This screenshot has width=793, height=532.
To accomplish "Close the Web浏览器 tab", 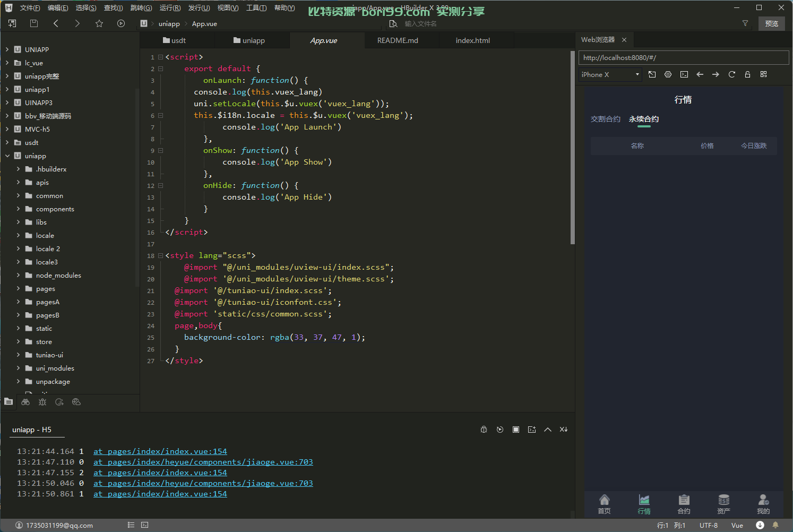I will pos(624,40).
